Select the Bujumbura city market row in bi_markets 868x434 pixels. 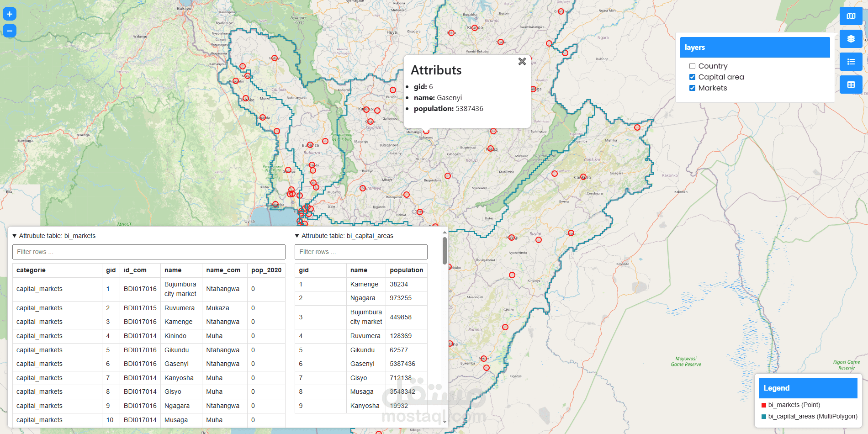(149, 289)
